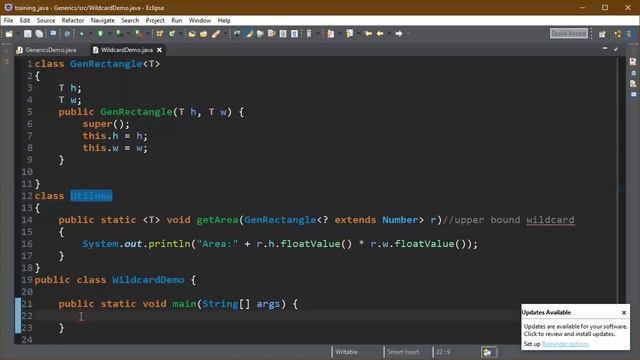
Task: Click the Next Annotation icon
Action: click(x=331, y=33)
